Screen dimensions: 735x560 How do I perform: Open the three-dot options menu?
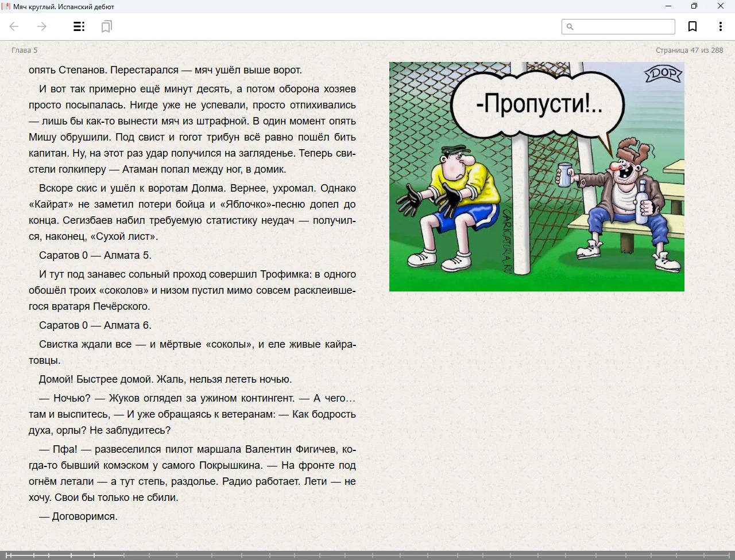720,26
